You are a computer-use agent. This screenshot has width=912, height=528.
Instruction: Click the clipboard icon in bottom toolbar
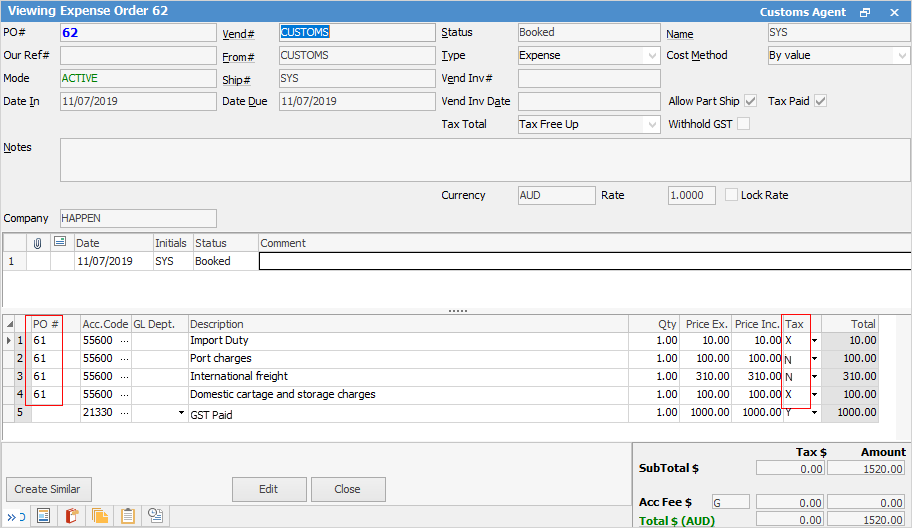[x=127, y=516]
